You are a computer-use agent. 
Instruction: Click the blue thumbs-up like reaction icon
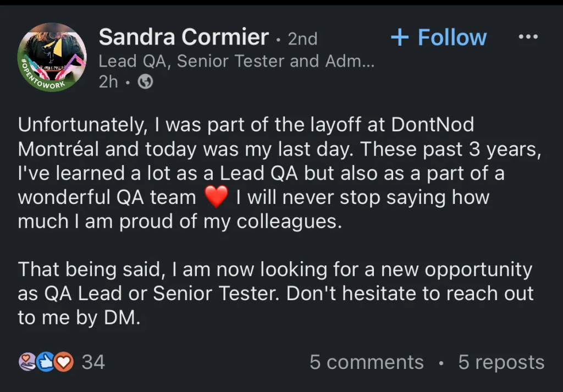click(46, 362)
